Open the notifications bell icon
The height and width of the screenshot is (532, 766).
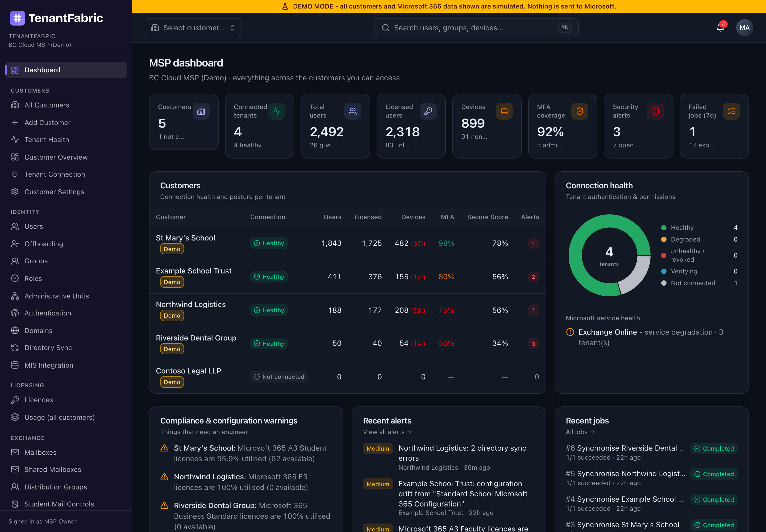click(720, 28)
